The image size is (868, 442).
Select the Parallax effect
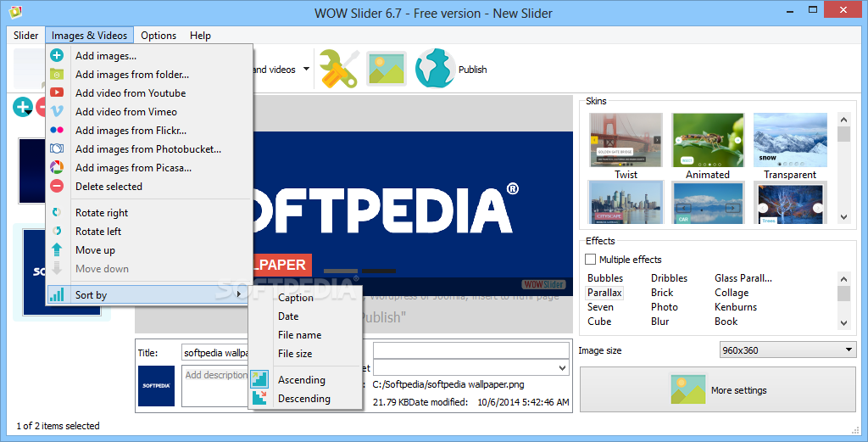604,293
